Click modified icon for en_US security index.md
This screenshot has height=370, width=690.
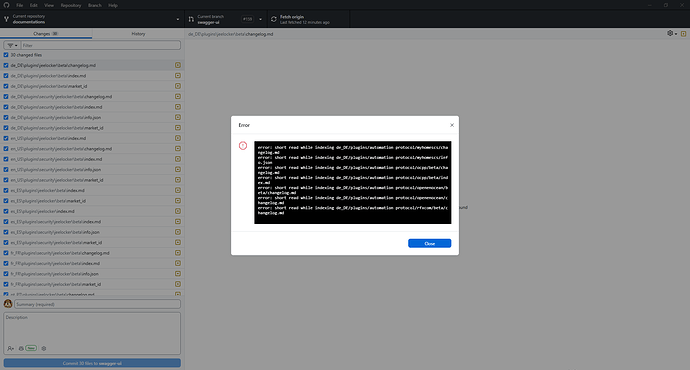click(178, 159)
